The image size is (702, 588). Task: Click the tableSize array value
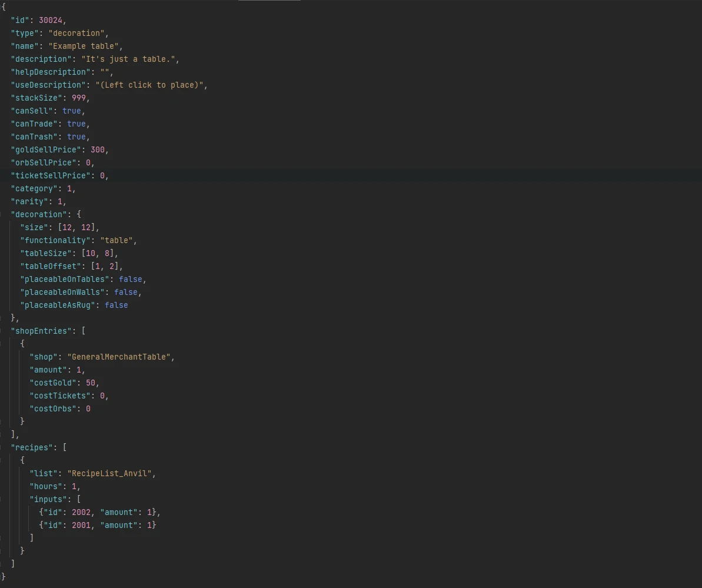pyautogui.click(x=98, y=254)
